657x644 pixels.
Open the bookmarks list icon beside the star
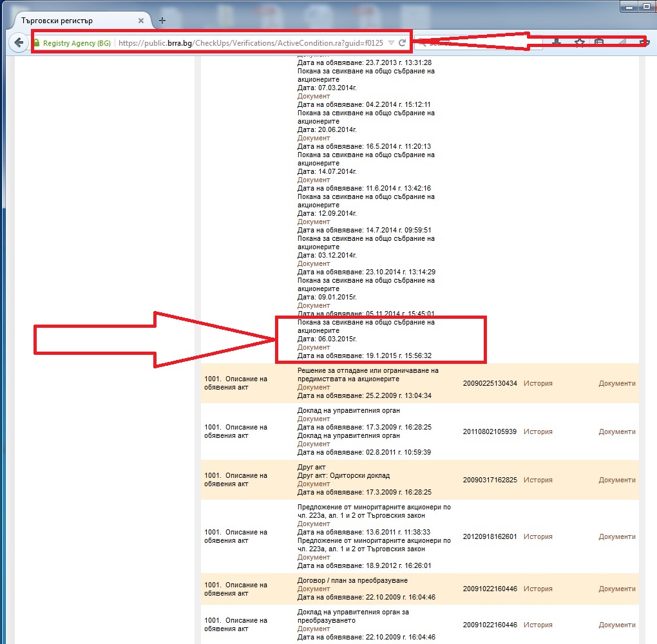[599, 43]
